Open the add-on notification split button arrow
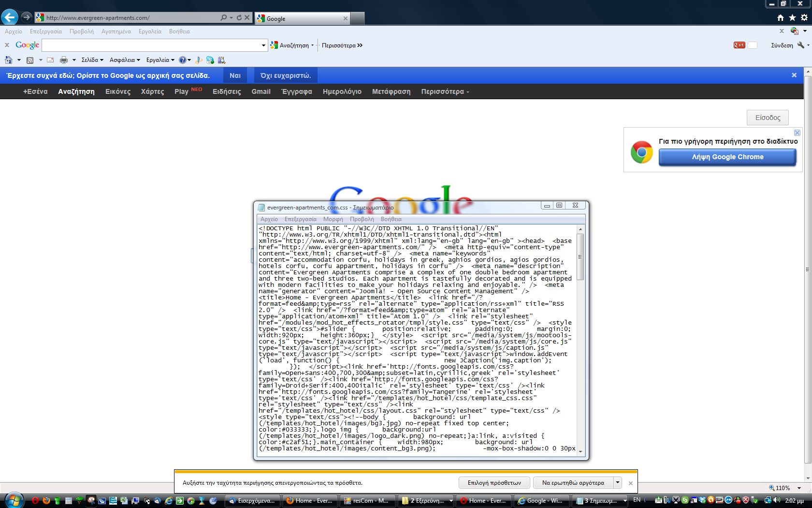812x508 pixels. pos(617,482)
